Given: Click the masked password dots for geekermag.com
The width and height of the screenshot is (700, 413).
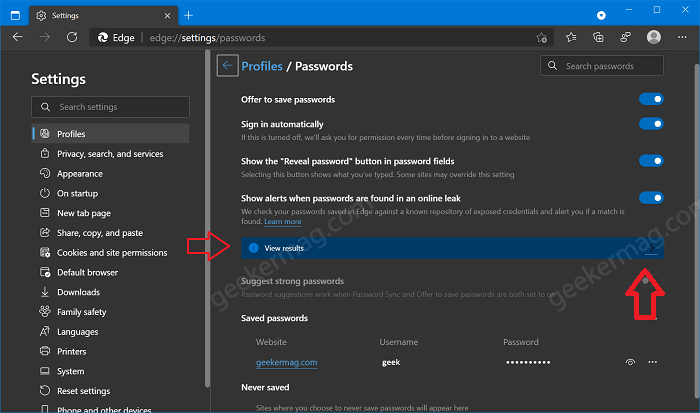Looking at the screenshot, I should [x=528, y=362].
